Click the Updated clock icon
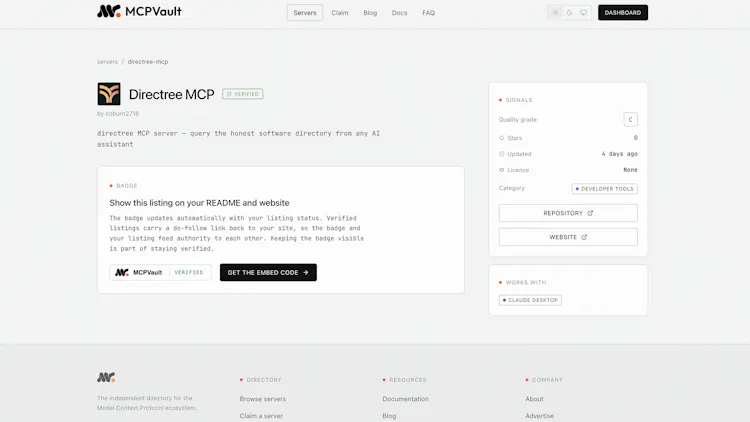The image size is (750, 422). [501, 154]
